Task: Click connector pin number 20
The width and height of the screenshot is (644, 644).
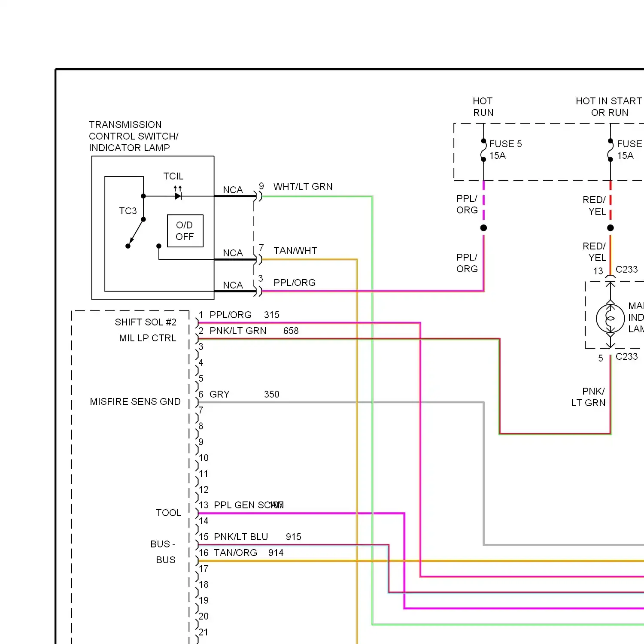Action: coord(204,617)
